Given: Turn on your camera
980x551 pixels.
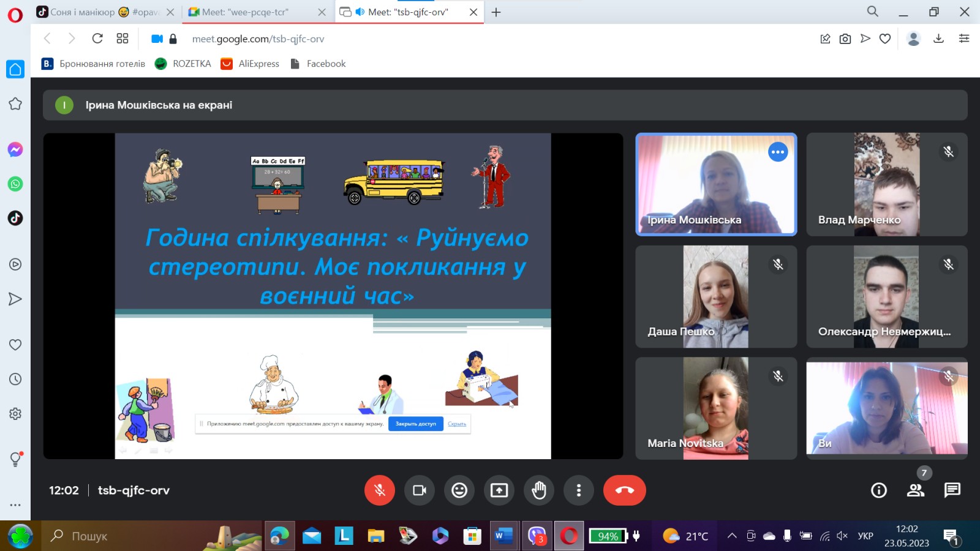Looking at the screenshot, I should click(x=420, y=490).
